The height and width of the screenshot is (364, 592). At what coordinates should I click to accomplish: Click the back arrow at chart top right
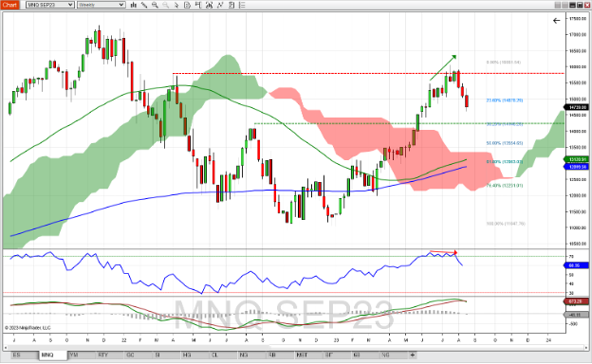(x=557, y=21)
